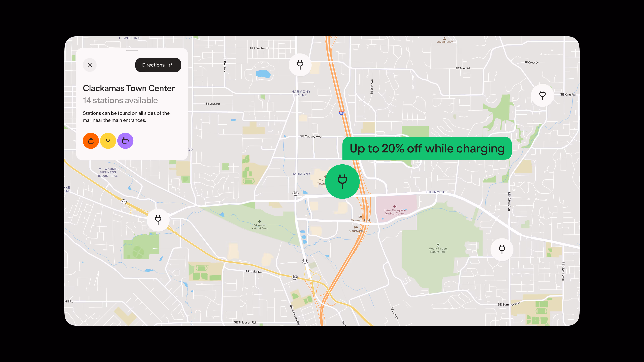Click the route 213 shield near Harmony
The width and height of the screenshot is (644, 362).
click(296, 193)
